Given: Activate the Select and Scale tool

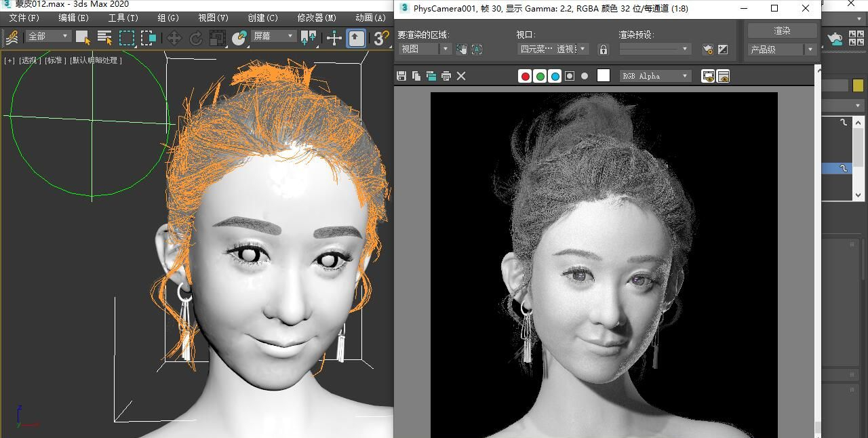Looking at the screenshot, I should click(218, 38).
